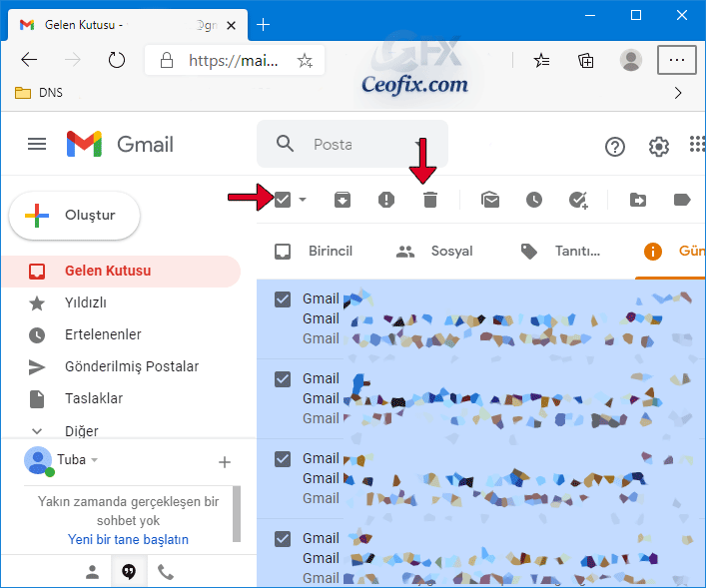
Task: Delete selected emails trash icon
Action: pos(430,200)
